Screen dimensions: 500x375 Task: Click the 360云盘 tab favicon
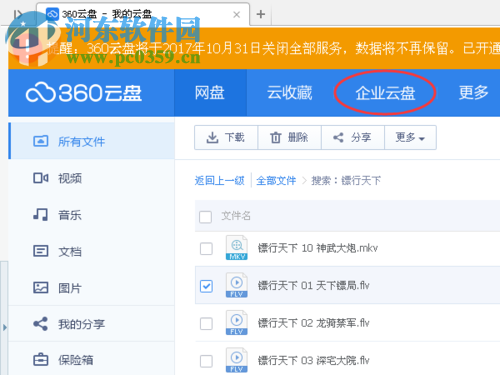52,14
